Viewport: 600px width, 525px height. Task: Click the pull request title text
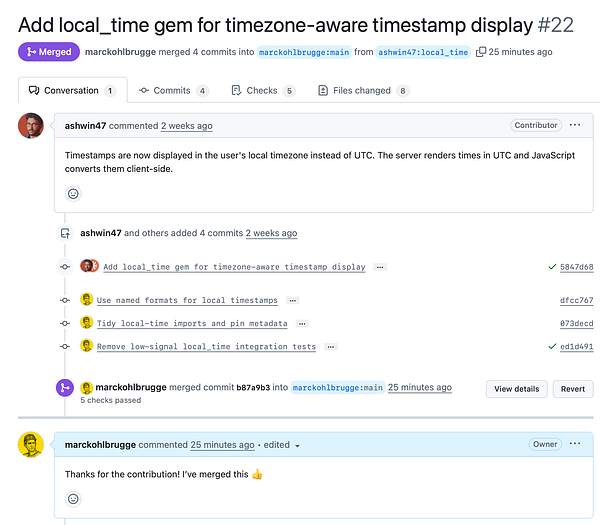pos(276,25)
